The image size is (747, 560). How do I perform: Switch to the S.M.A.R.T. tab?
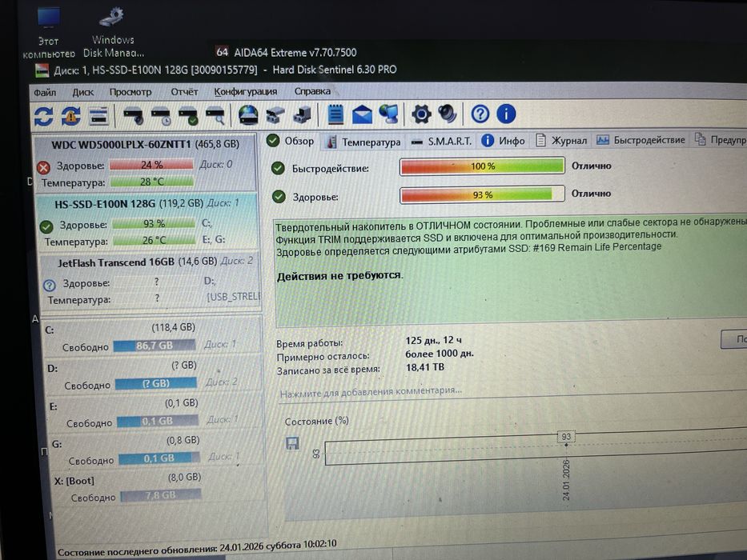(x=441, y=142)
